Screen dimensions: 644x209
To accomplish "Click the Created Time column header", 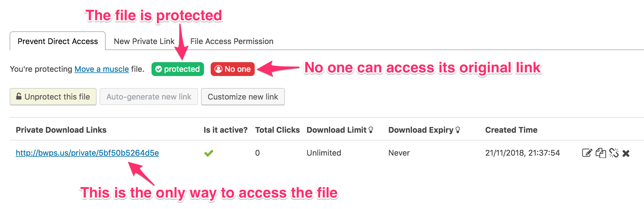I will click(511, 130).
